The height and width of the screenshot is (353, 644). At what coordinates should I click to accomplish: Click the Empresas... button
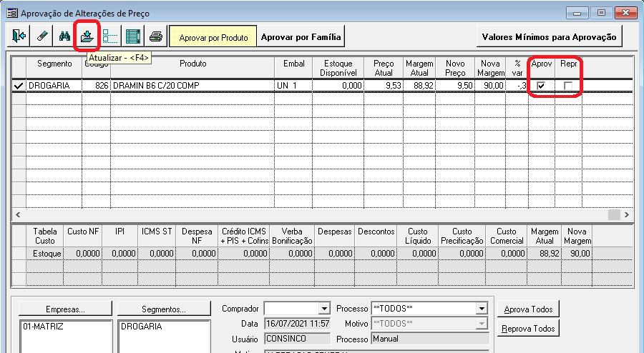point(65,309)
